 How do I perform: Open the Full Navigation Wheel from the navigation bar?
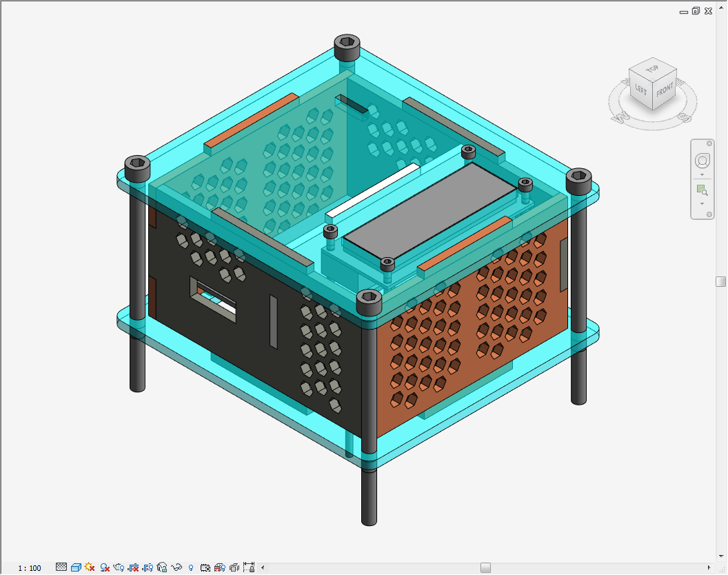(x=702, y=160)
